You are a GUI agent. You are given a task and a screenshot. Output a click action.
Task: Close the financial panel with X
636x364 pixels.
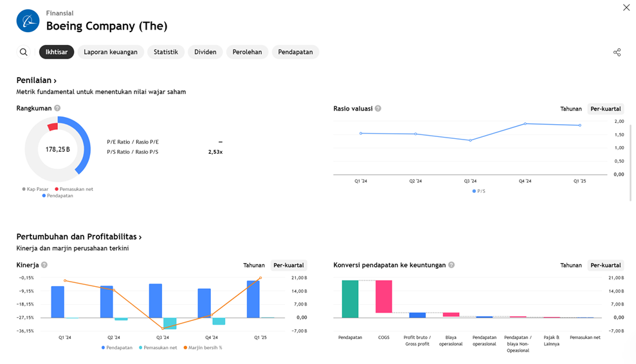pos(626,7)
